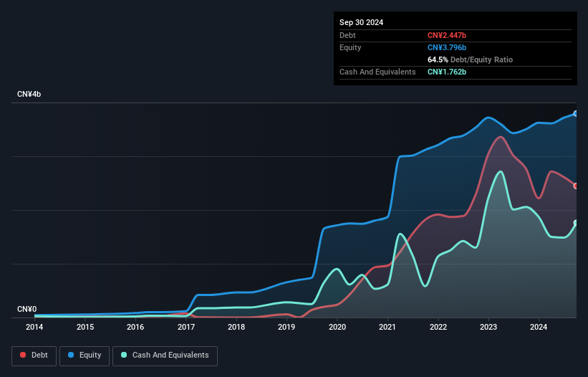
Task: Click the 2021 x-axis label
Action: click(387, 327)
